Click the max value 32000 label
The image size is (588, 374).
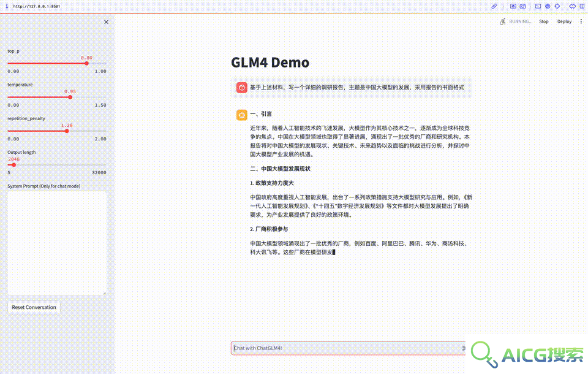pos(99,172)
